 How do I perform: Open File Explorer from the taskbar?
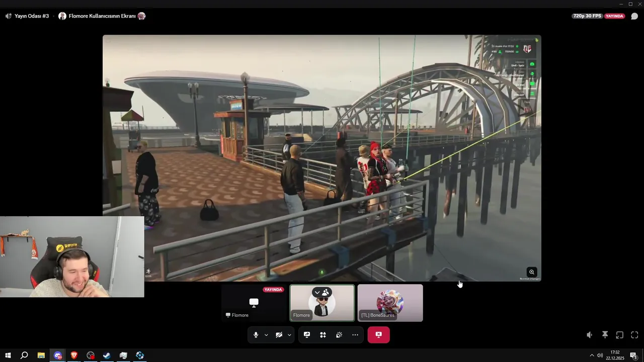41,355
